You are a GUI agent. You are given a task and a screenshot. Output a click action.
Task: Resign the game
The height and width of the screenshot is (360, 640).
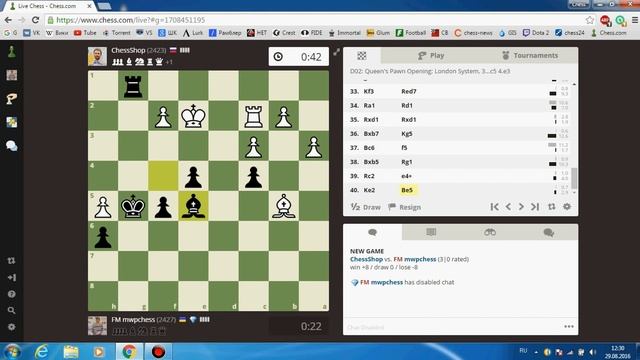click(404, 207)
